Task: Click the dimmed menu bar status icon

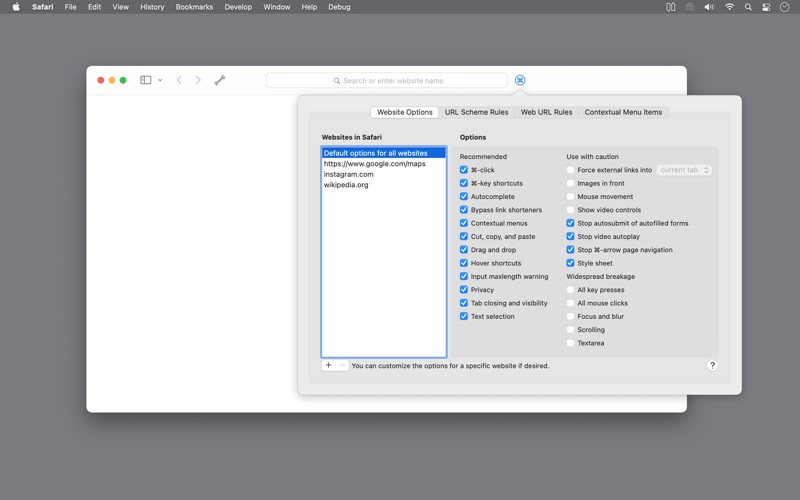Action: tap(690, 7)
